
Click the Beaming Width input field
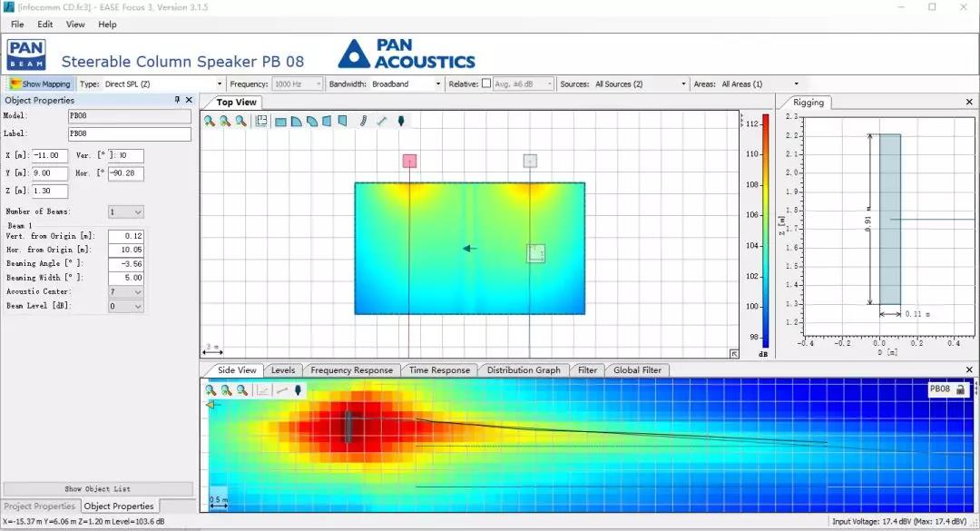click(125, 278)
